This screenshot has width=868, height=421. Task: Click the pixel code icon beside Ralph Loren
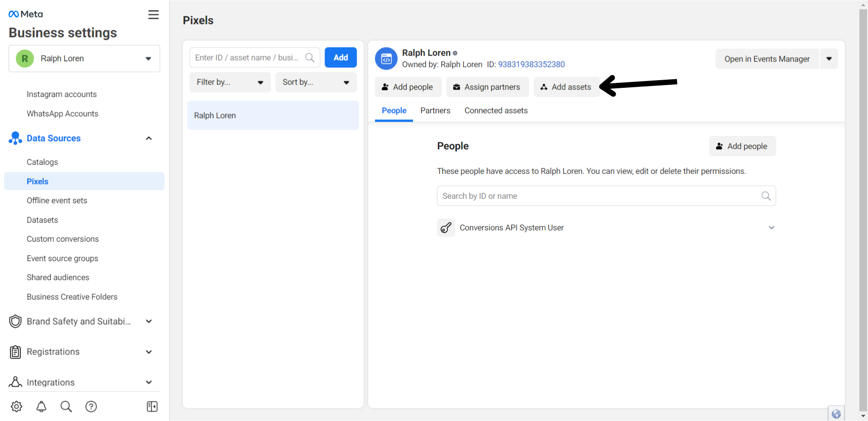386,58
